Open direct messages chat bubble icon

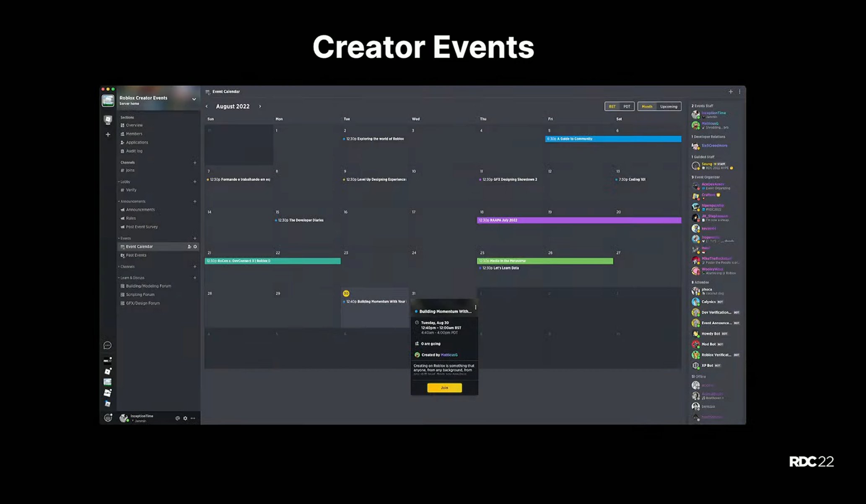(x=107, y=345)
